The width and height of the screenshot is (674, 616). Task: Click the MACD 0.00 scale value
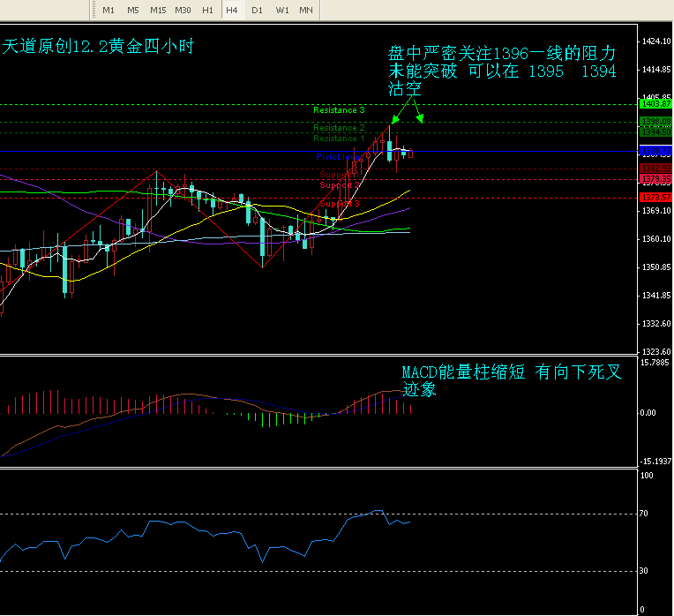(x=648, y=413)
